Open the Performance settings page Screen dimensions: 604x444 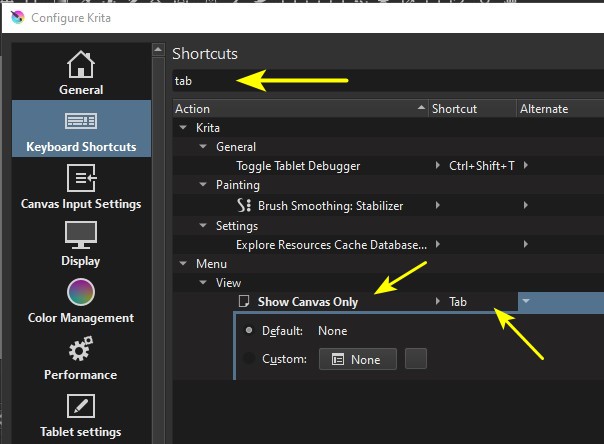[81, 357]
